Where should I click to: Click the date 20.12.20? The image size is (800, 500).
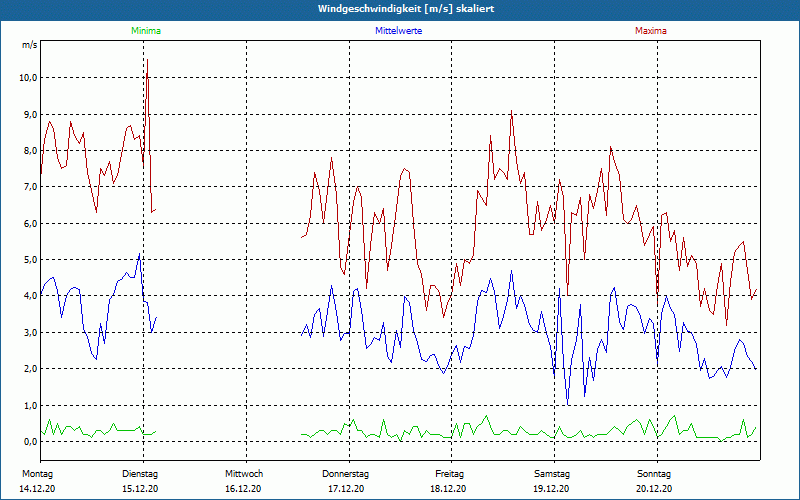point(654,489)
